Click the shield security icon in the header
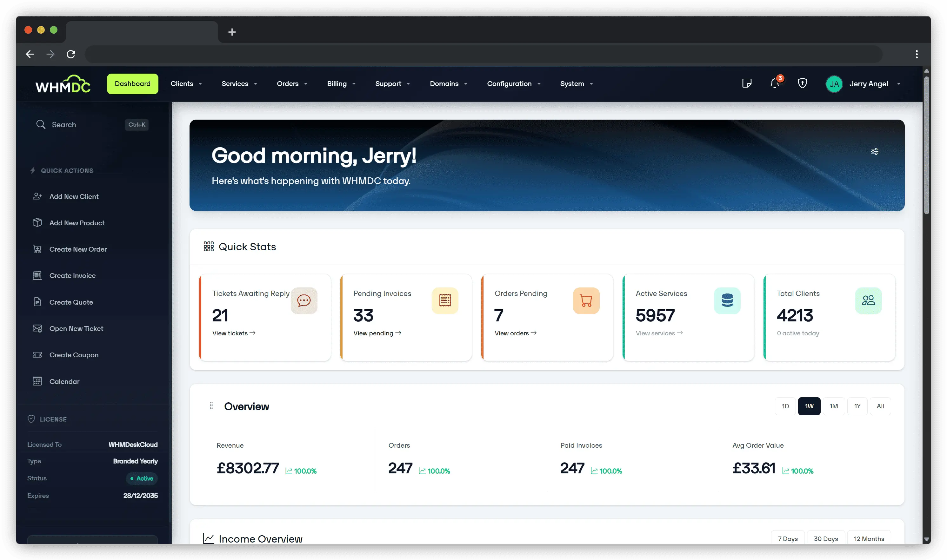 [x=803, y=83]
